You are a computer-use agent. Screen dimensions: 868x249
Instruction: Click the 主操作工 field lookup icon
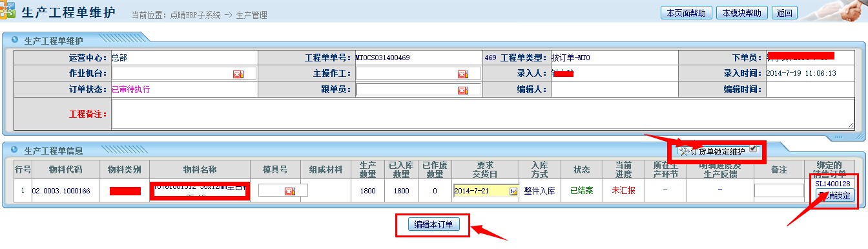[462, 74]
